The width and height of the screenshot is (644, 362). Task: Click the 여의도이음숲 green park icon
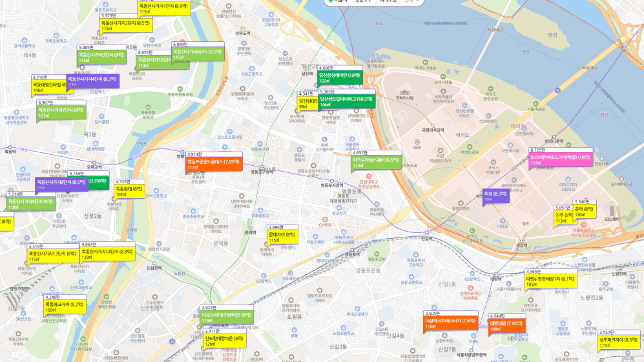click(x=426, y=63)
